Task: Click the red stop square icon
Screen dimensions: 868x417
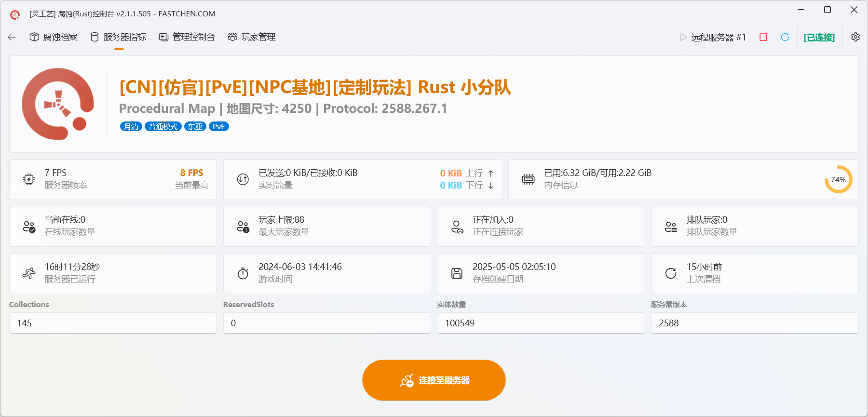Action: (763, 37)
